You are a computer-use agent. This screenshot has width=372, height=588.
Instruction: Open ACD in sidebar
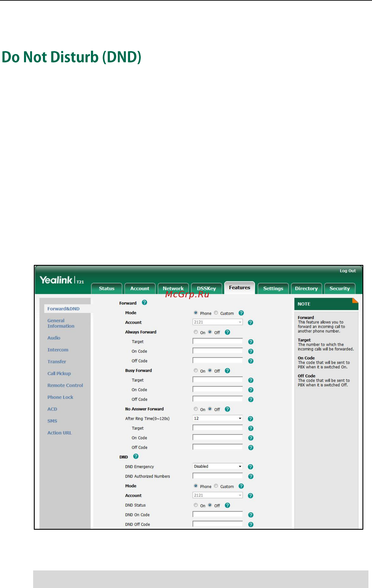pos(52,409)
